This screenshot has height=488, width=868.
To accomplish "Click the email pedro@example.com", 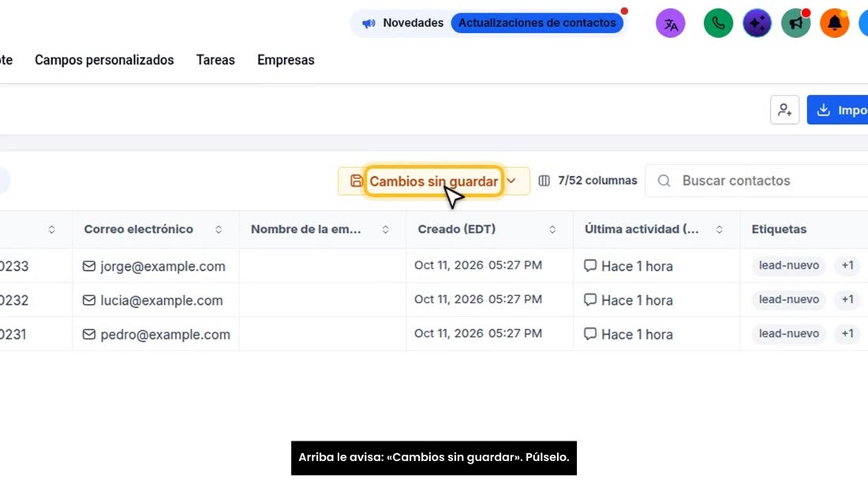I will [165, 335].
